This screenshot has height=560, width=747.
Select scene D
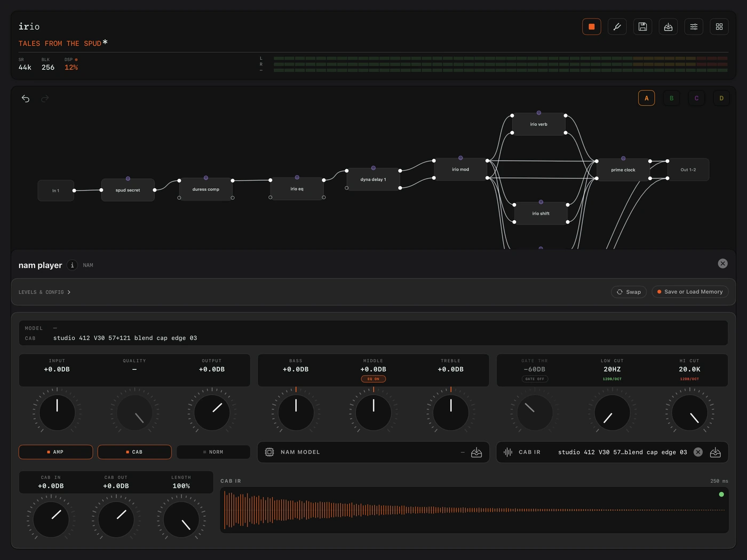click(x=721, y=98)
